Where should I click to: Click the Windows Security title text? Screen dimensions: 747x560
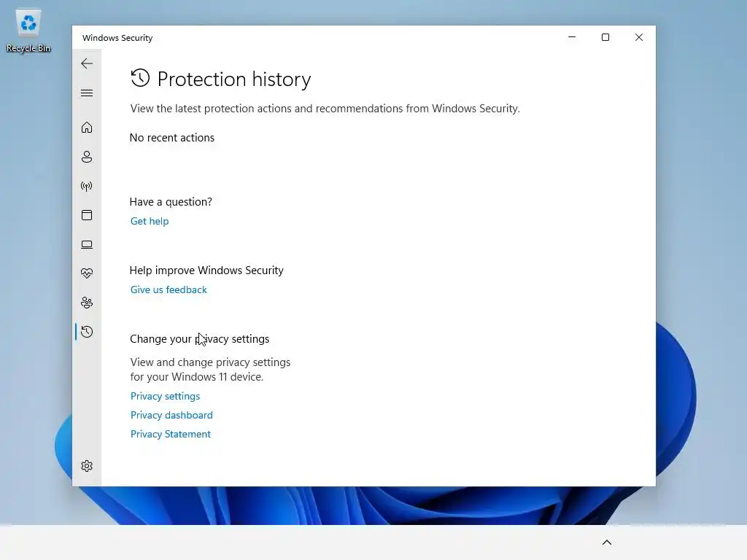coord(117,38)
